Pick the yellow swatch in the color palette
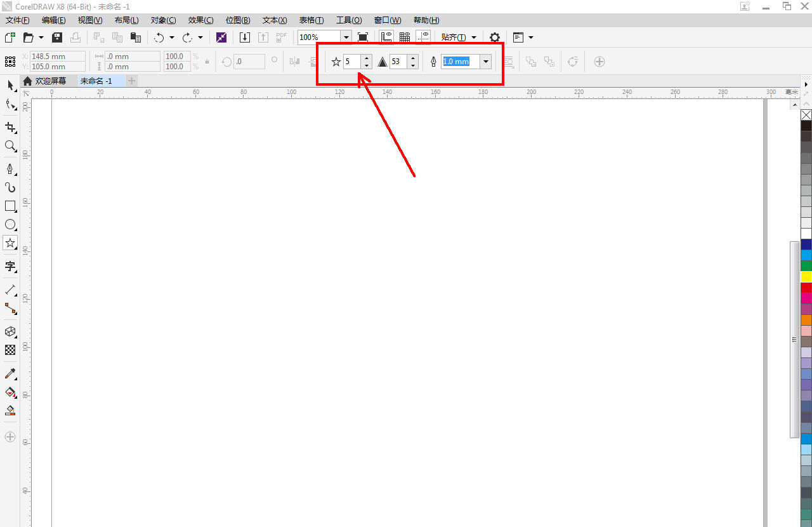This screenshot has height=527, width=812. coord(806,277)
